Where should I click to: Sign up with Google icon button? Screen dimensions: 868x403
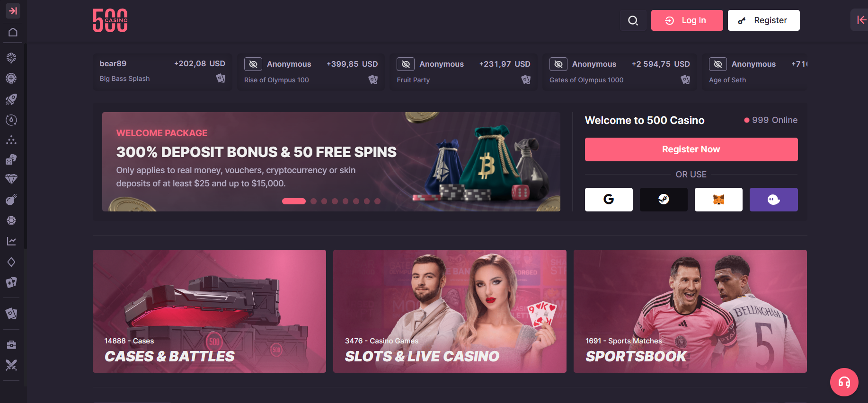point(609,200)
